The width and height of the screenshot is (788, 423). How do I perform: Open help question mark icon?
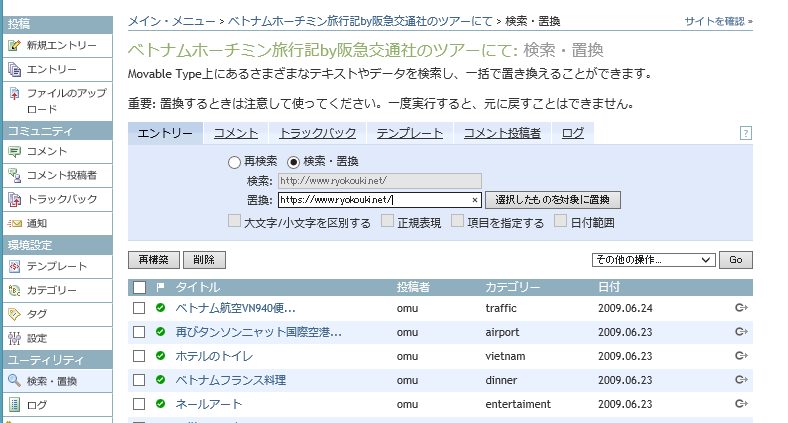(x=746, y=133)
